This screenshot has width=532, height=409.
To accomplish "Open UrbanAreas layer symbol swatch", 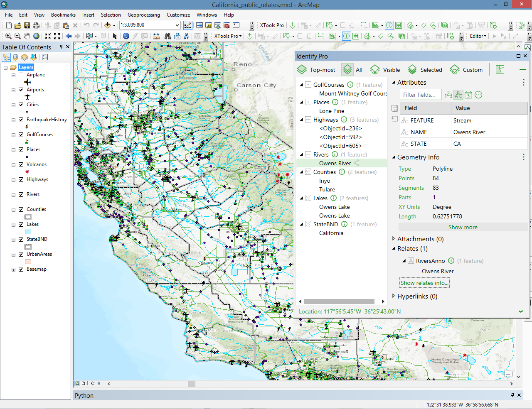I will point(28,262).
